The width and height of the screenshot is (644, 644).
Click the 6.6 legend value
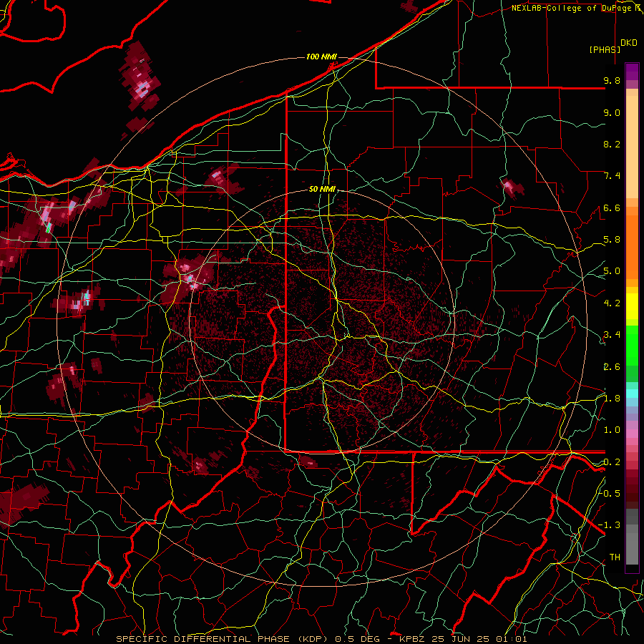612,208
